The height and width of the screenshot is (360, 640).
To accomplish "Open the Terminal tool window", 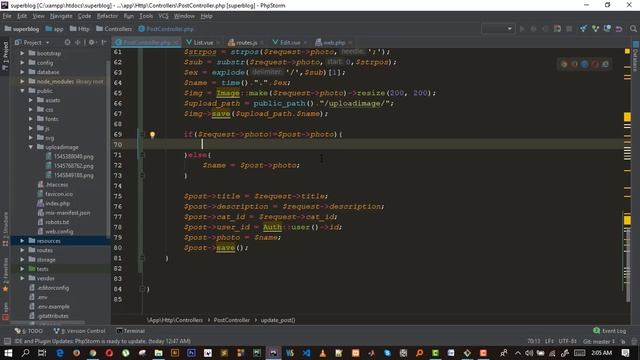I will 131,331.
